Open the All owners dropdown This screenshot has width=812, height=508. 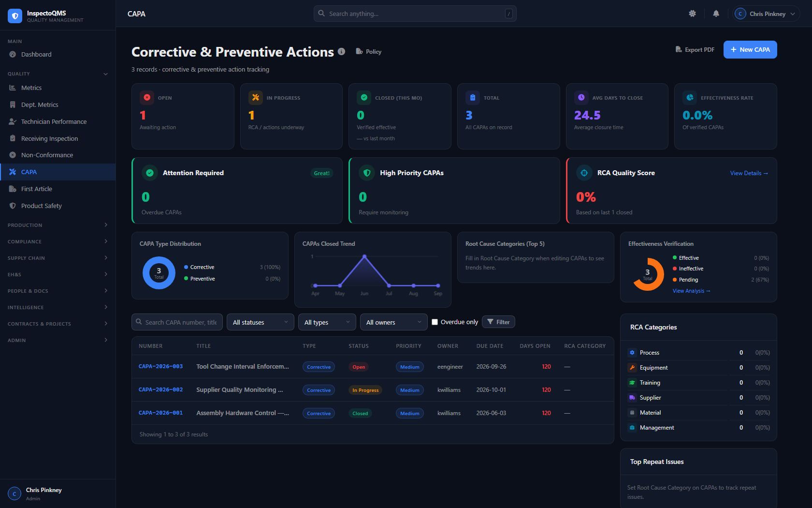(393, 322)
